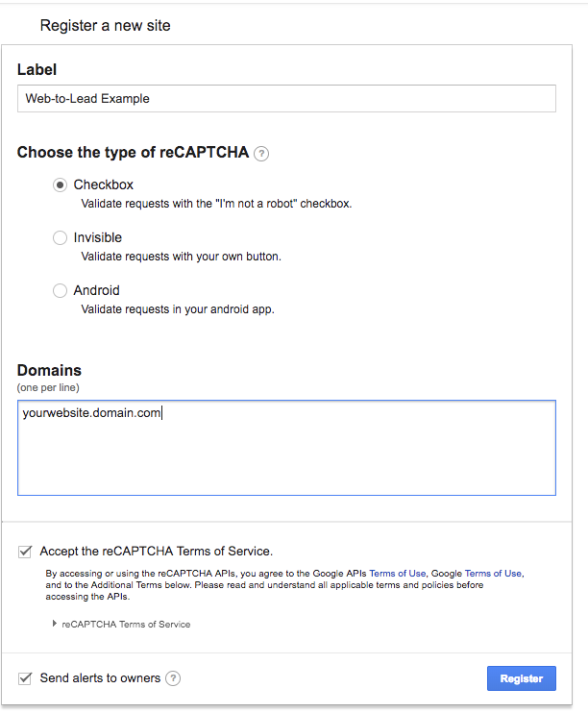This screenshot has width=588, height=713.
Task: Choose the Invisible reCAPTCHA radio button
Action: coord(61,237)
